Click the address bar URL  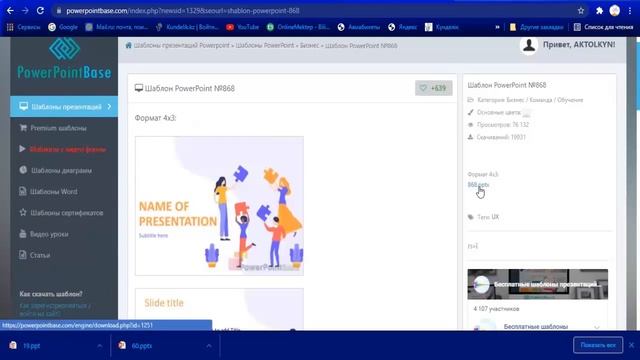pyautogui.click(x=183, y=11)
